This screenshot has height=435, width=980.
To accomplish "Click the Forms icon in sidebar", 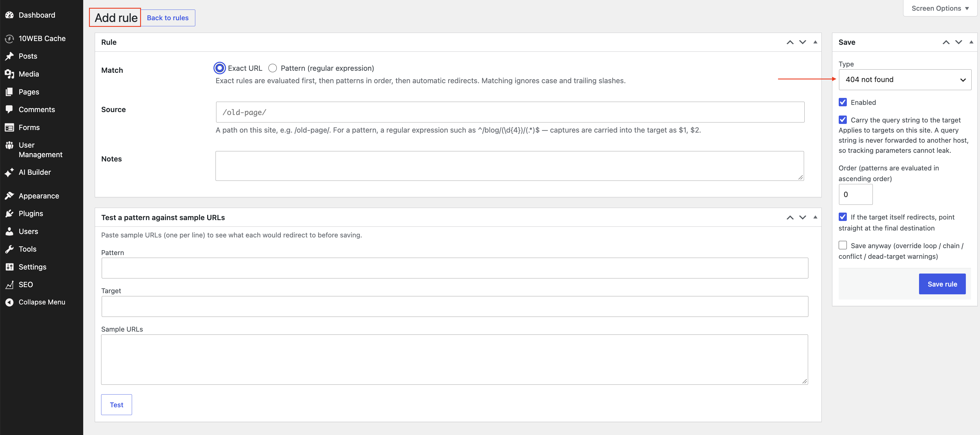I will [x=10, y=127].
